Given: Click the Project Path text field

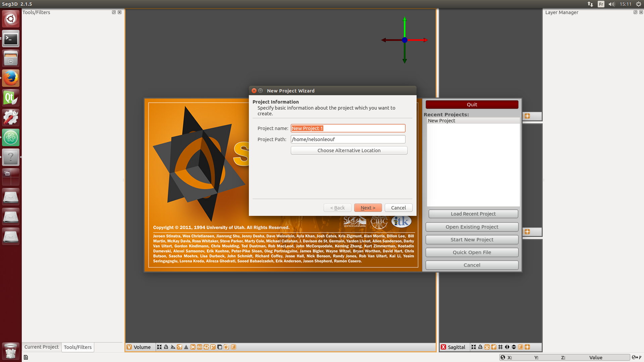Looking at the screenshot, I should click(348, 139).
